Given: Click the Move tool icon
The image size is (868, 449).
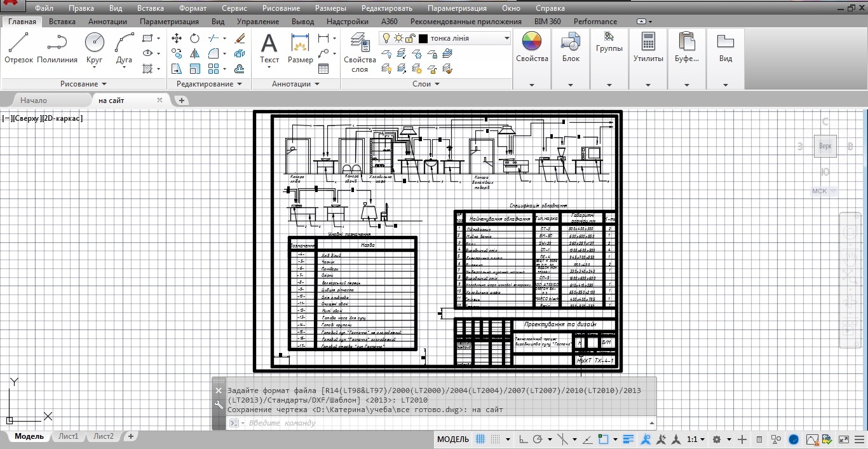Looking at the screenshot, I should (177, 38).
